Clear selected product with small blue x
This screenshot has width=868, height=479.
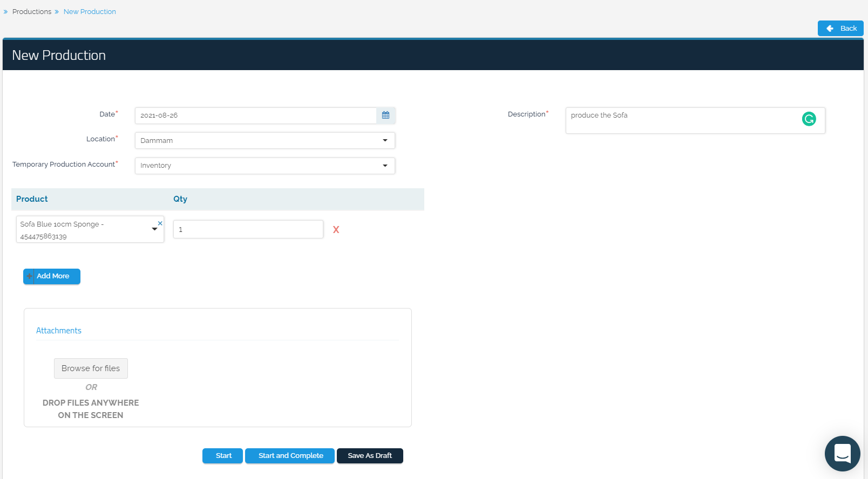pos(160,223)
